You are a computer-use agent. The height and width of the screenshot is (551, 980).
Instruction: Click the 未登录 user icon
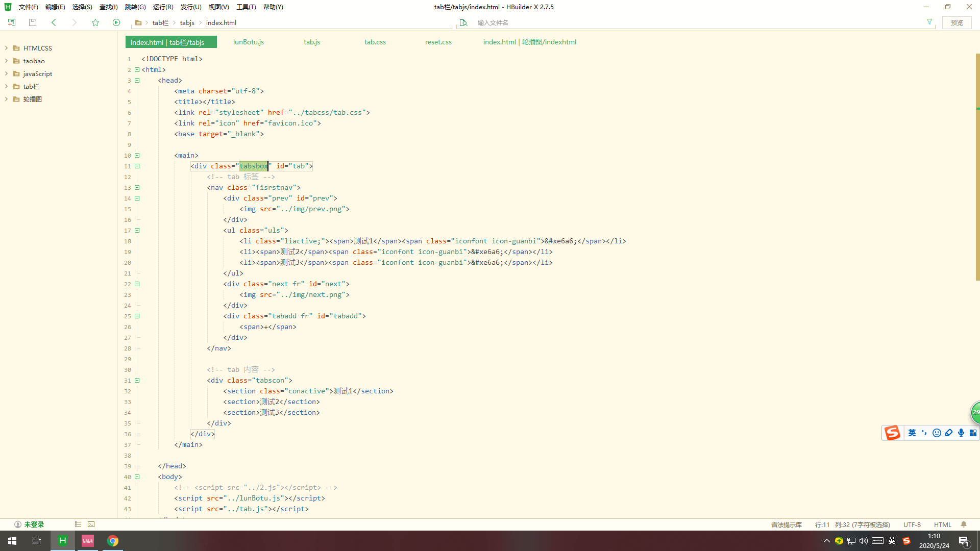(x=18, y=524)
